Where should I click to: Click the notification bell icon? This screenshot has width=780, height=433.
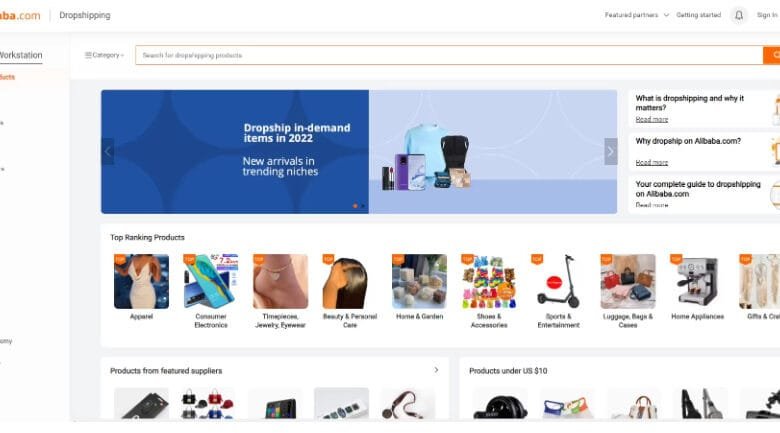(x=739, y=15)
